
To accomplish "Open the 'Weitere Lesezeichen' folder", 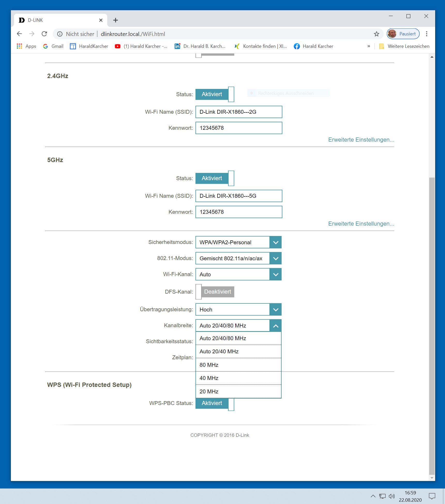I will tap(404, 46).
